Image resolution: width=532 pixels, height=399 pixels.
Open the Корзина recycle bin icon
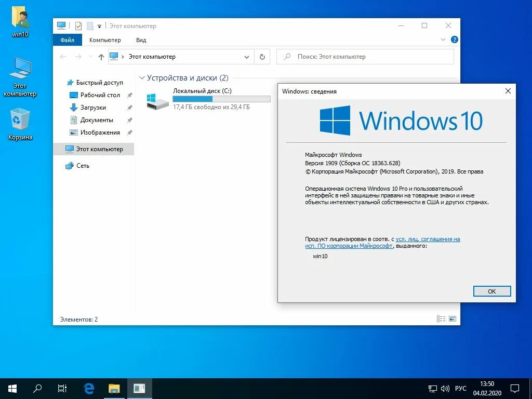[x=20, y=124]
